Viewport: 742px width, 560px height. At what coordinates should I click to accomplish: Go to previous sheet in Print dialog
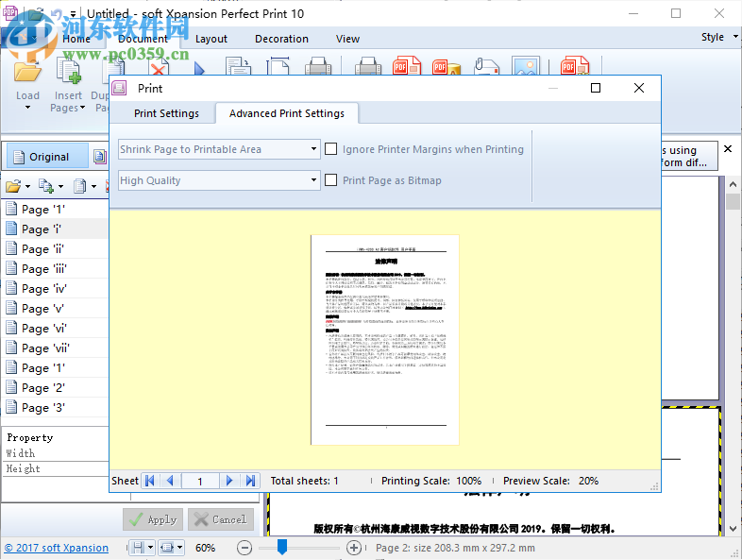click(170, 481)
